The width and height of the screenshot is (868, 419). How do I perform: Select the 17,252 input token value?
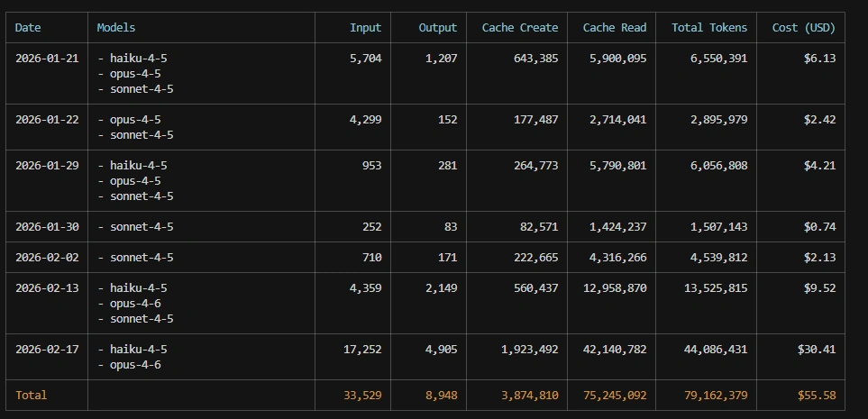(361, 349)
